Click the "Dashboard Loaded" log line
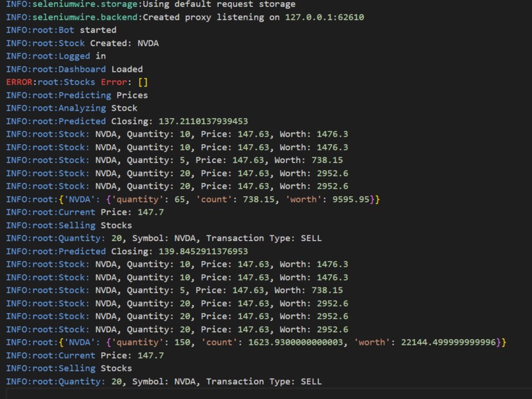 coord(75,69)
